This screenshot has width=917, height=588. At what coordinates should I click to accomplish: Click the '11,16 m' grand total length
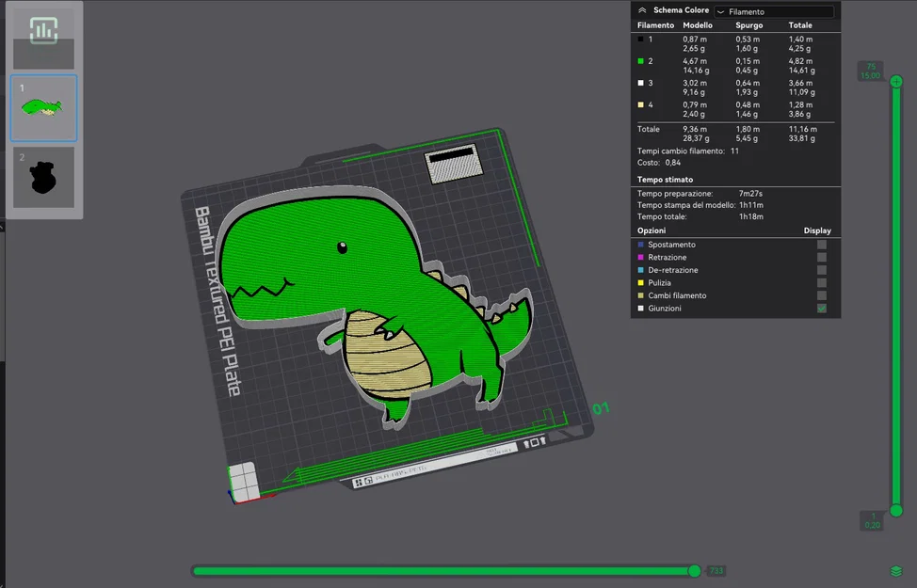802,129
